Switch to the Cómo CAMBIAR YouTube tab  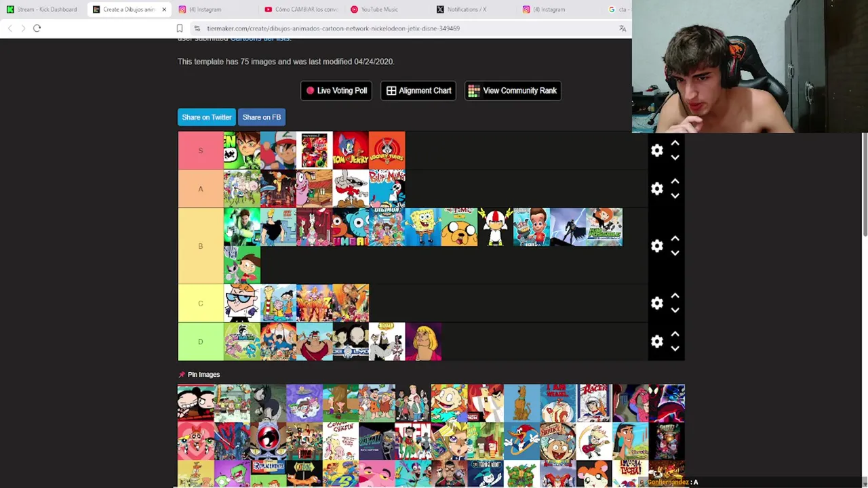pyautogui.click(x=301, y=9)
